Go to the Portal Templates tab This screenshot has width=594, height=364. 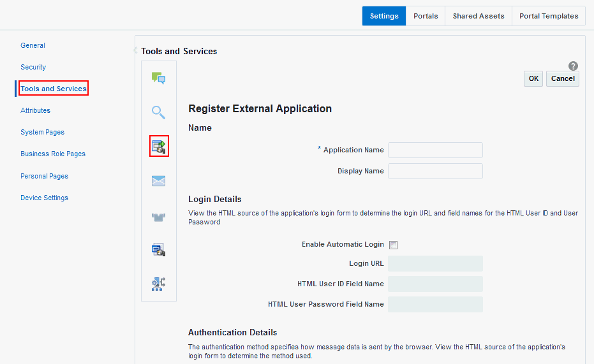(x=549, y=16)
